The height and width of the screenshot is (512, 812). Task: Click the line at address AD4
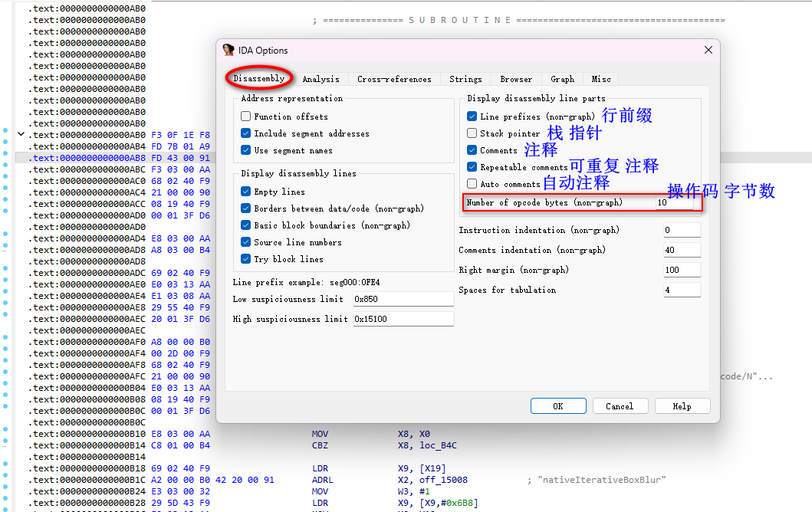(x=119, y=238)
